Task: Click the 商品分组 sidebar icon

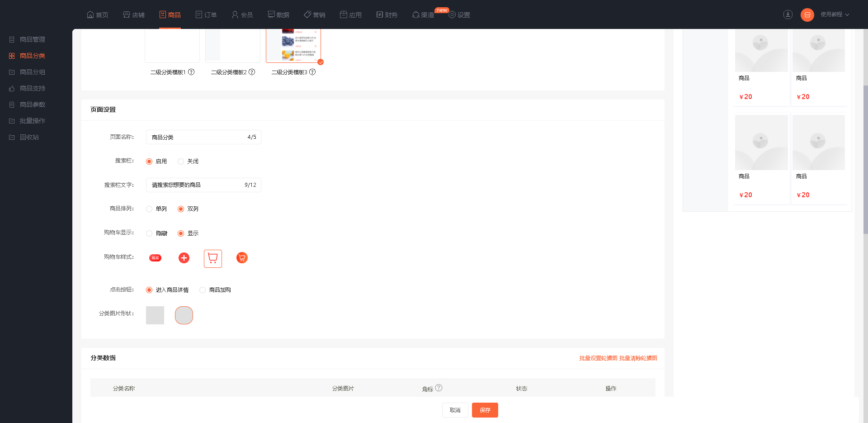Action: (x=12, y=72)
